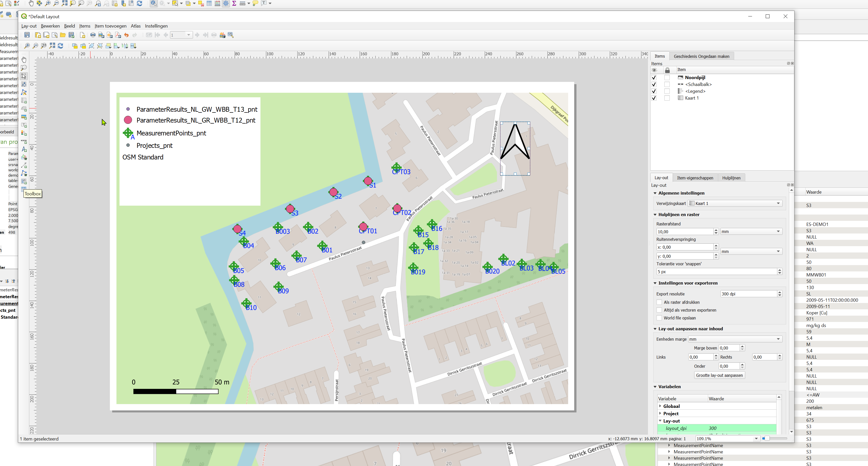Open the Geschiedenis Ongedaan maken panel
The height and width of the screenshot is (466, 868).
pyautogui.click(x=701, y=56)
